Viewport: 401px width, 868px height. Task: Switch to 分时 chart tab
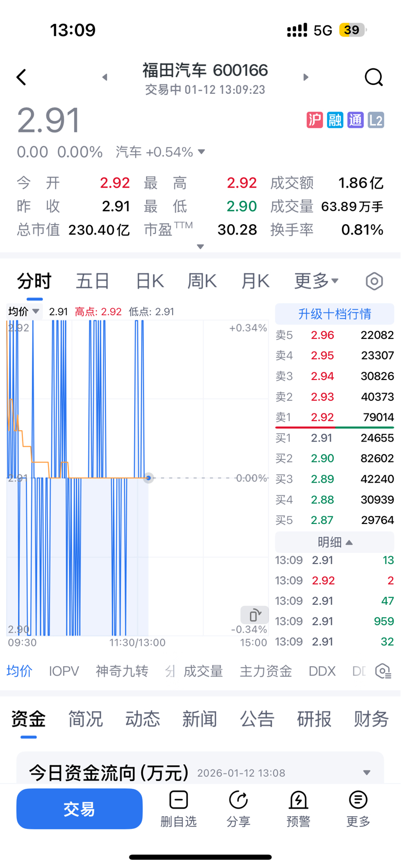tap(34, 282)
